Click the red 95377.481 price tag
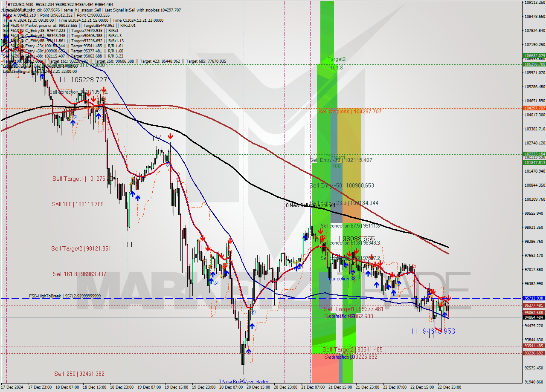This screenshot has width=546, height=392. (534, 306)
